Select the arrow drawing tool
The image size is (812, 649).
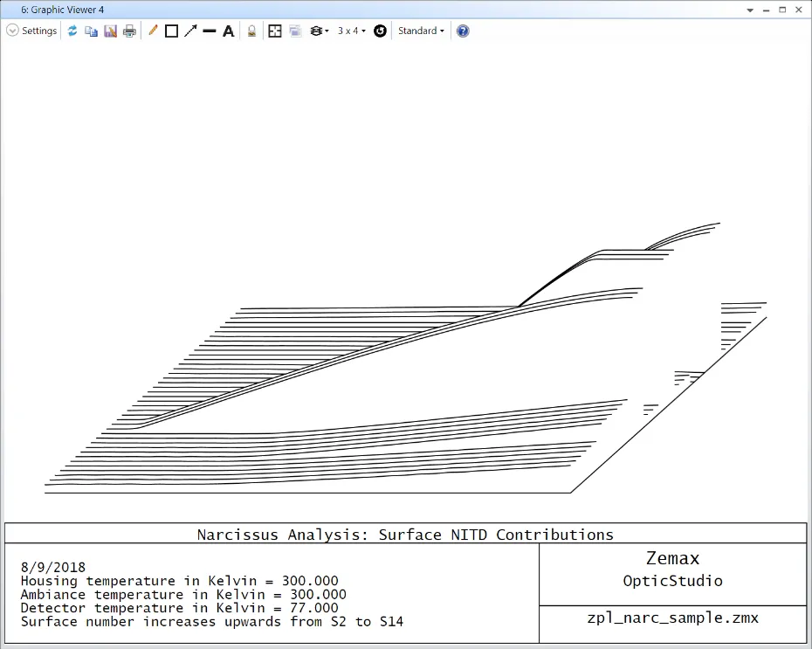tap(190, 31)
